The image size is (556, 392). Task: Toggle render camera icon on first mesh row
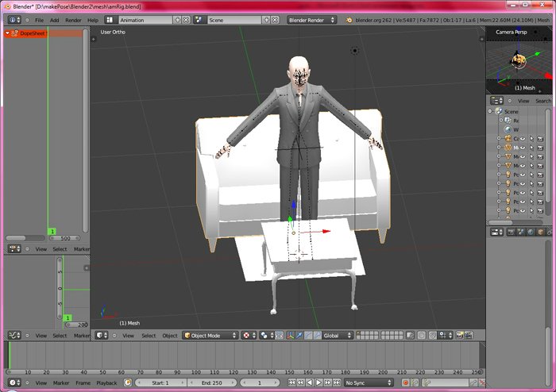[x=541, y=148]
